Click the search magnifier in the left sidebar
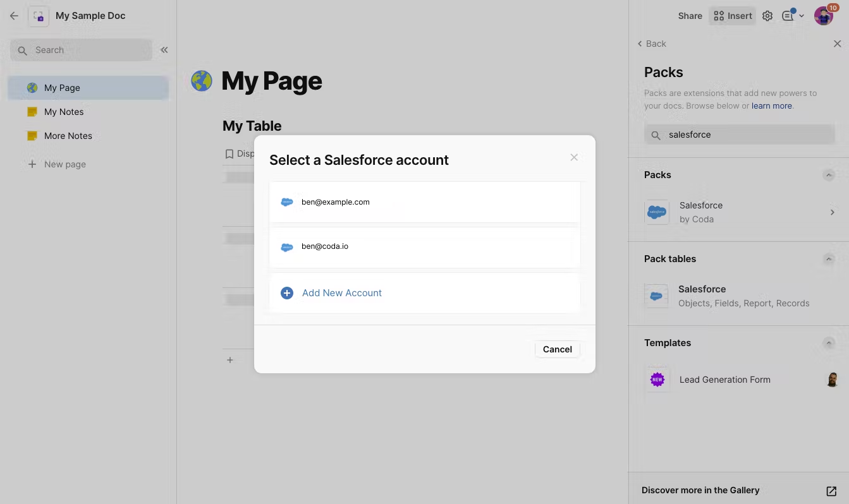The height and width of the screenshot is (504, 849). coord(22,49)
